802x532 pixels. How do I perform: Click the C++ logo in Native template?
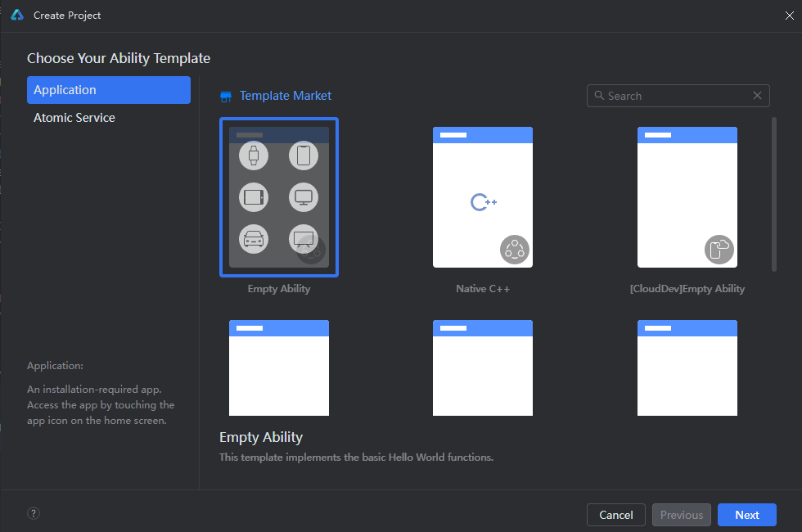484,202
